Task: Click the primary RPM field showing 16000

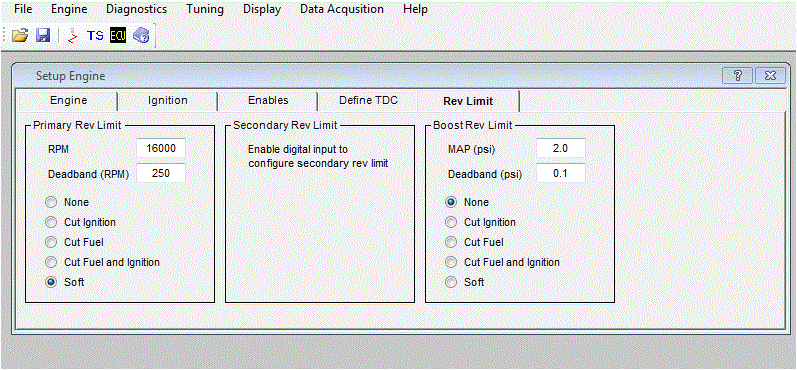Action: (161, 149)
